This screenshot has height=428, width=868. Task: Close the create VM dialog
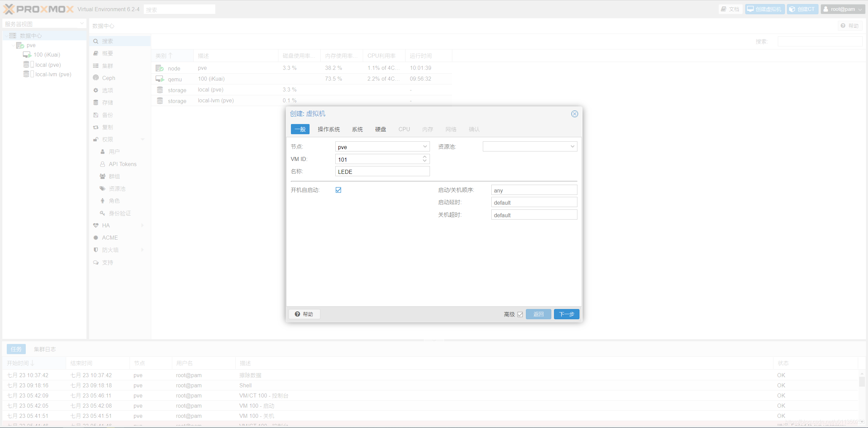tap(574, 114)
